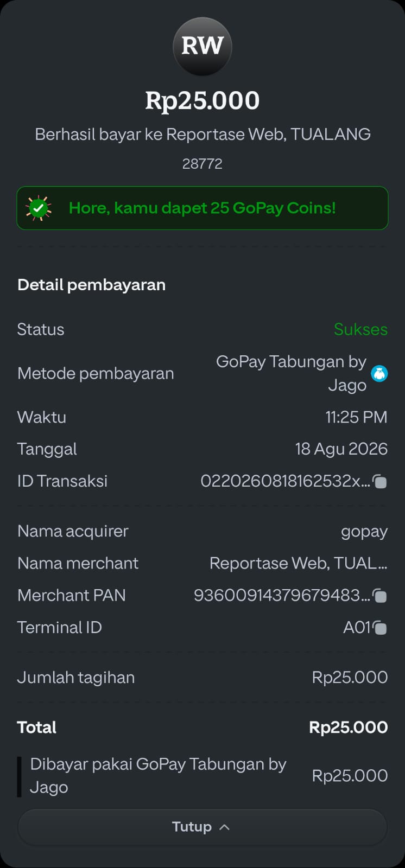Tap the GoPay Tabungan Jago icon
This screenshot has width=405, height=868.
tap(379, 373)
